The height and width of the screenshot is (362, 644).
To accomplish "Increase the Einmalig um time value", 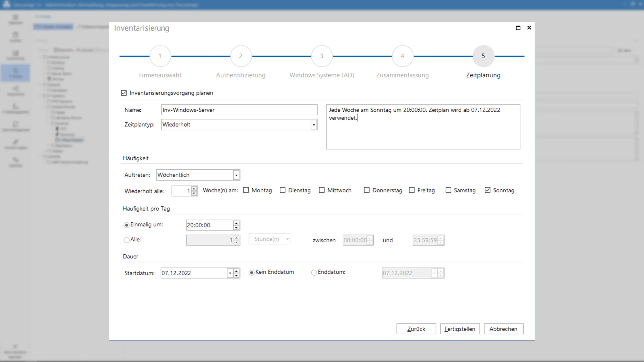I will click(236, 223).
